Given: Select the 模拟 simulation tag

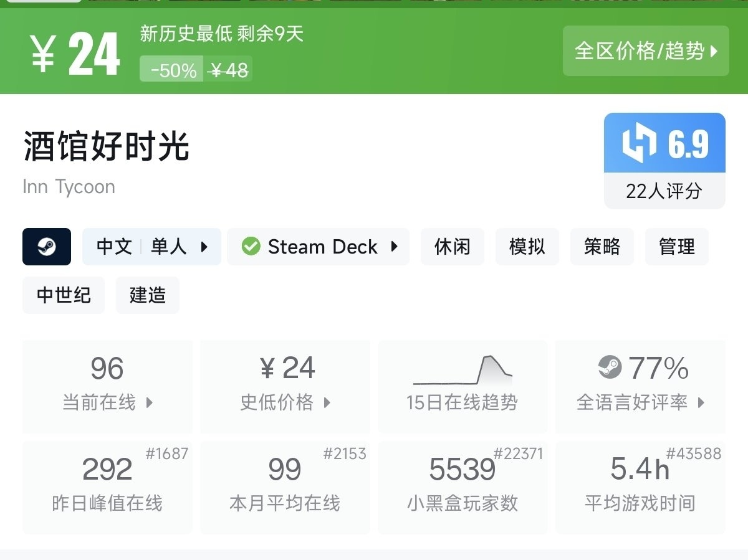Looking at the screenshot, I should click(527, 247).
